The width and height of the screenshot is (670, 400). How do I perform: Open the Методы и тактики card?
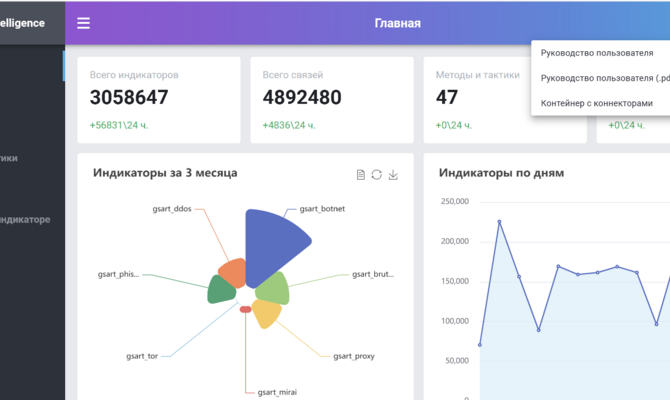click(505, 100)
